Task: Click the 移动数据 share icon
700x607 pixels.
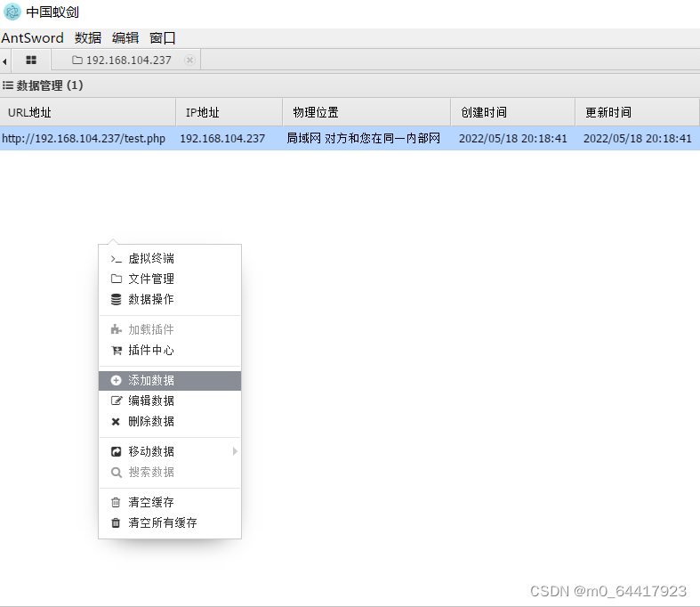Action: pyautogui.click(x=116, y=451)
